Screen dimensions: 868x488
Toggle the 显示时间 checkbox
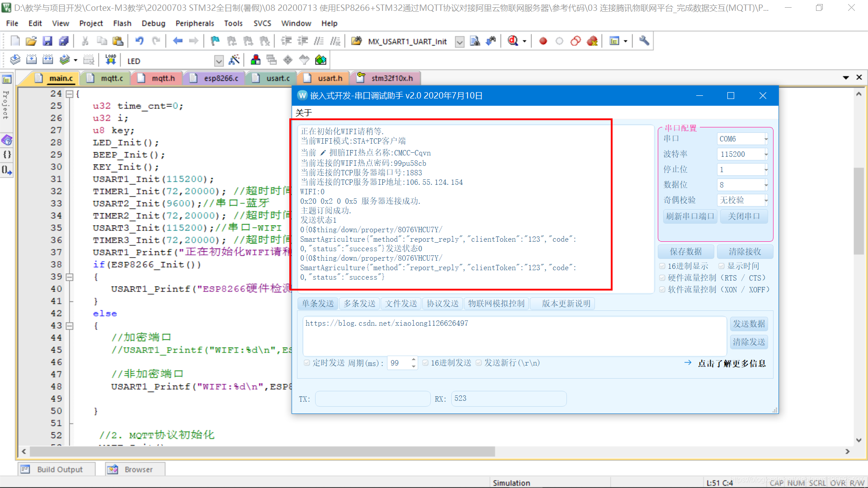[722, 266]
